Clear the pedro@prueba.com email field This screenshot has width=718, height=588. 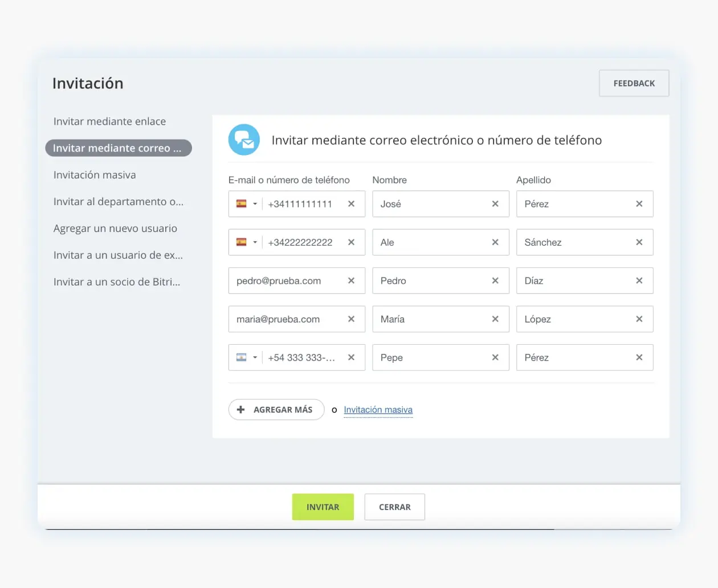point(351,281)
